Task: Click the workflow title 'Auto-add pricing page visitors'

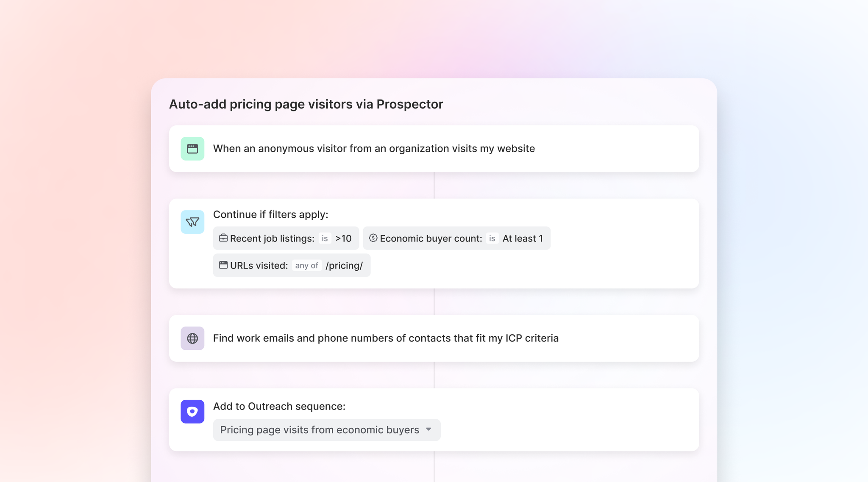Action: pos(306,104)
